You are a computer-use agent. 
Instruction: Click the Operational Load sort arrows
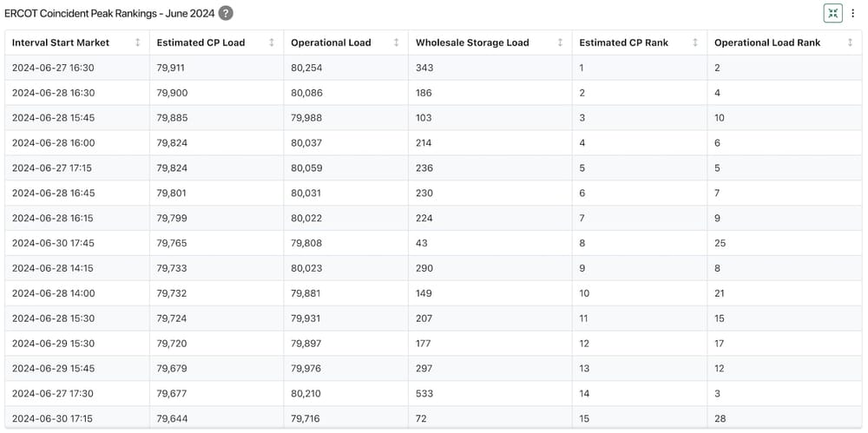coord(397,43)
